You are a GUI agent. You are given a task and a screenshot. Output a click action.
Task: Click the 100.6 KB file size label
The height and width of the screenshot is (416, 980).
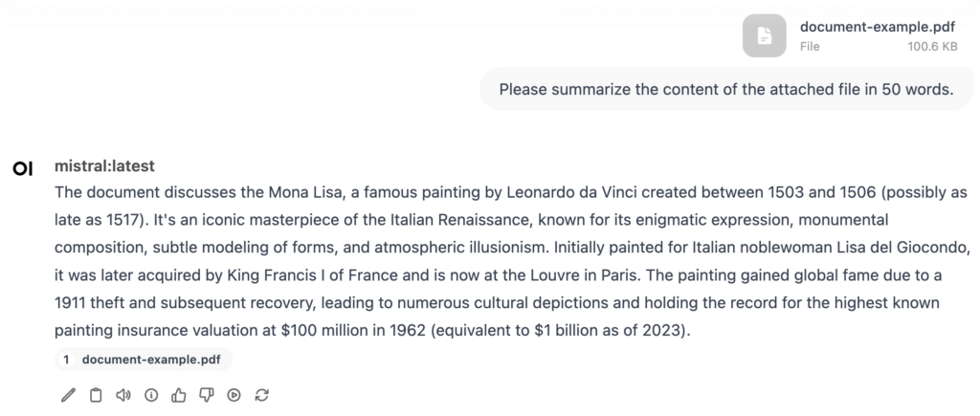(932, 45)
